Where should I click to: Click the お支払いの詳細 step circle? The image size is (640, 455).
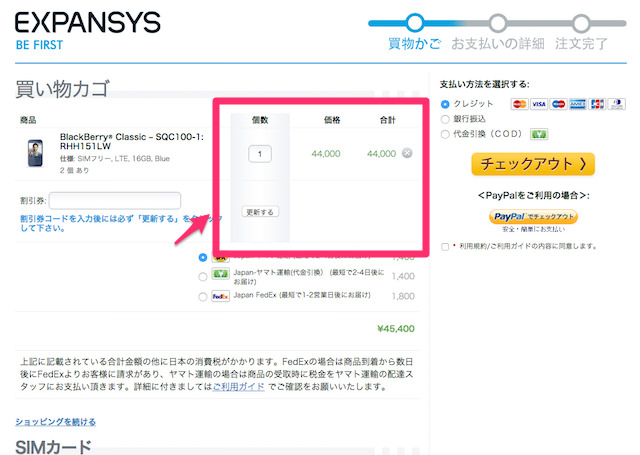pos(498,23)
